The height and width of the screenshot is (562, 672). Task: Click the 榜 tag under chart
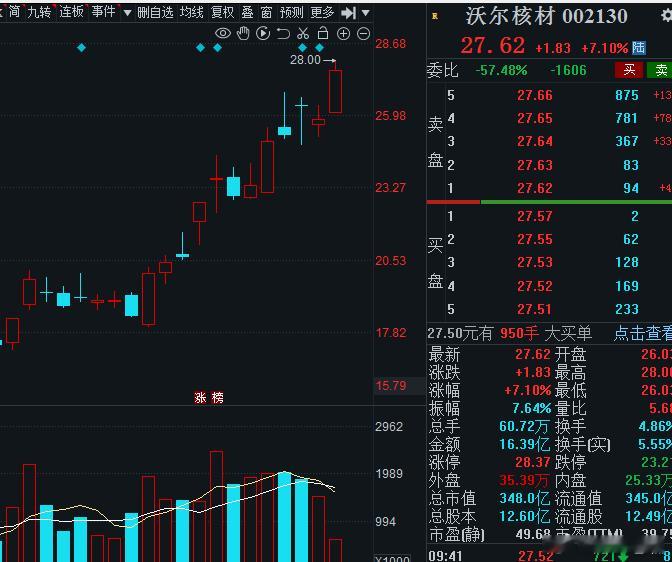pos(217,398)
